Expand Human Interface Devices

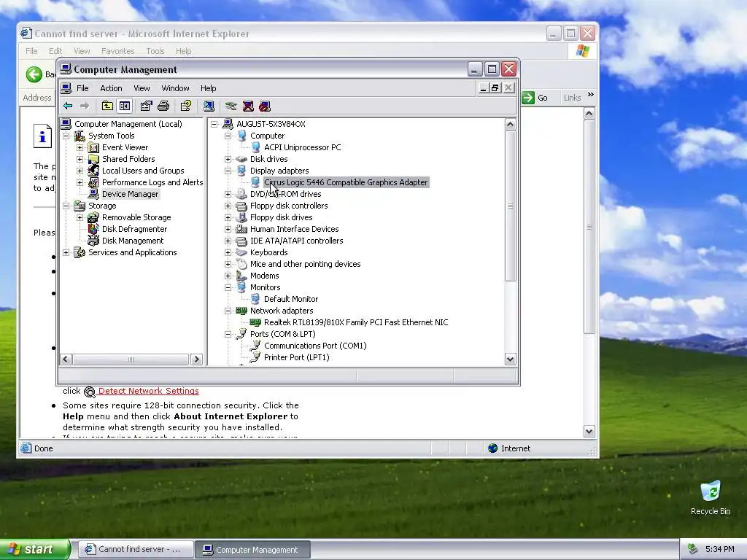(x=228, y=229)
